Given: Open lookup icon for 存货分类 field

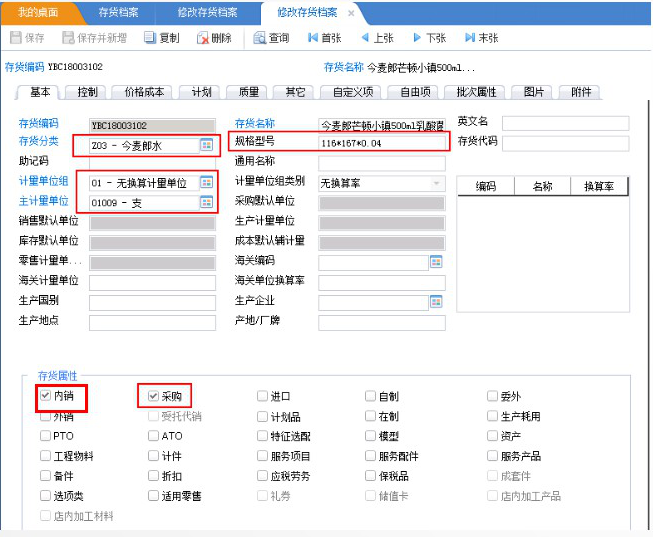Looking at the screenshot, I should (x=206, y=145).
